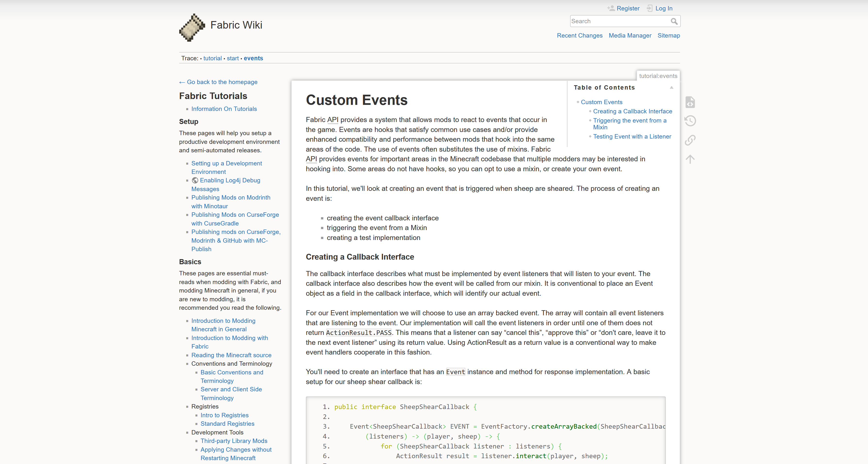Click the ActionResult.PASS inline code
Viewport: 868px width, 464px height.
click(x=358, y=333)
